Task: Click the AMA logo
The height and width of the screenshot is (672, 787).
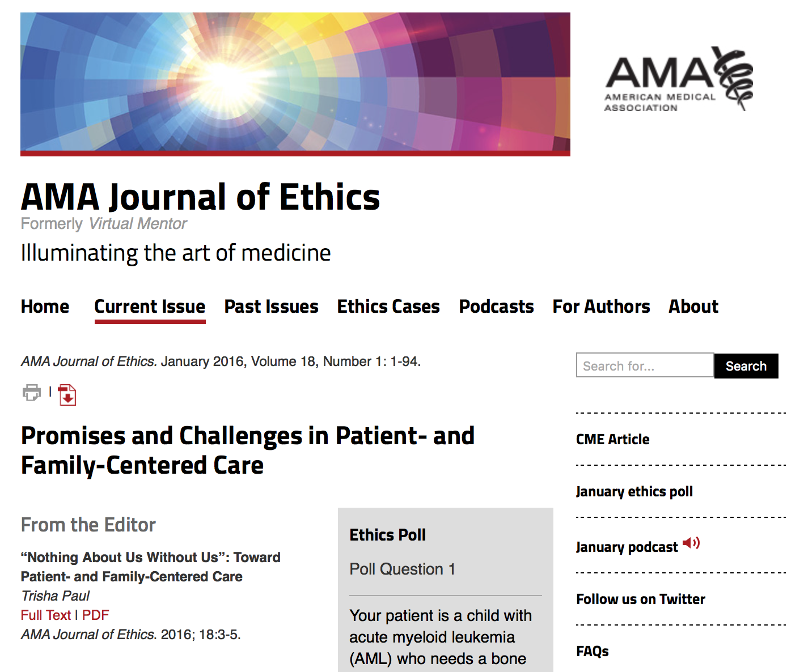Action: (679, 79)
